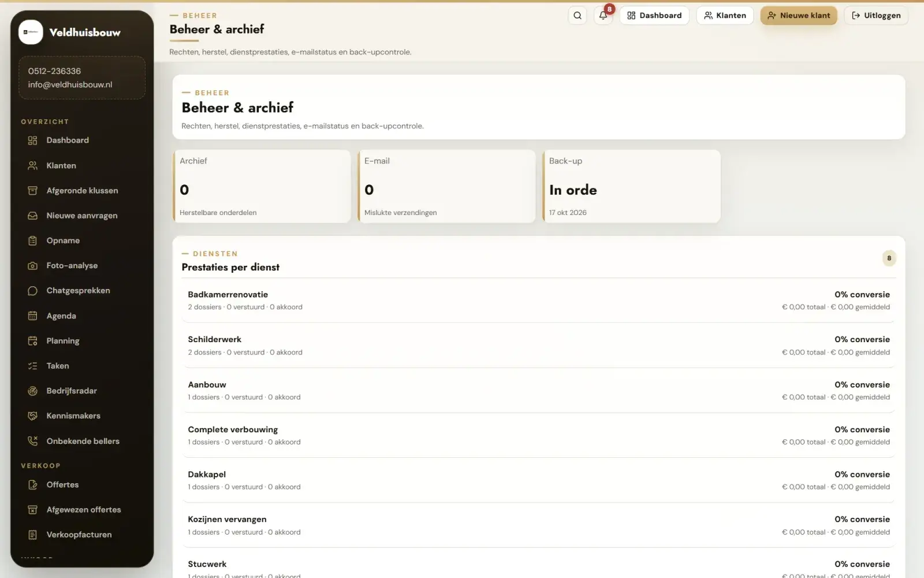Open Chatgesprekken from sidebar menu
Image resolution: width=924 pixels, height=578 pixels.
point(82,291)
